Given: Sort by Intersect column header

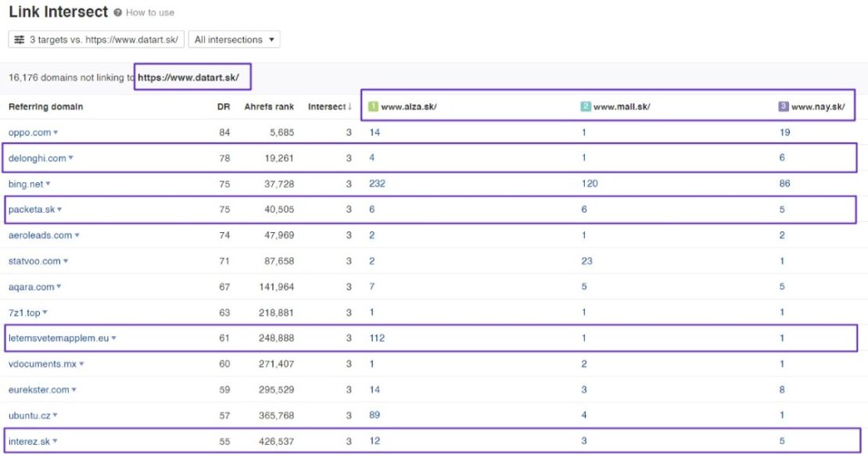Looking at the screenshot, I should tap(330, 107).
